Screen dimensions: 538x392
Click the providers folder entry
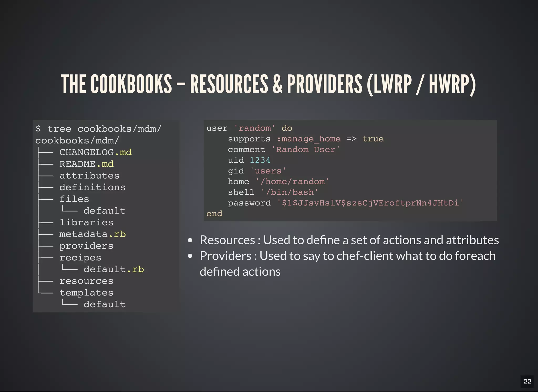point(86,246)
